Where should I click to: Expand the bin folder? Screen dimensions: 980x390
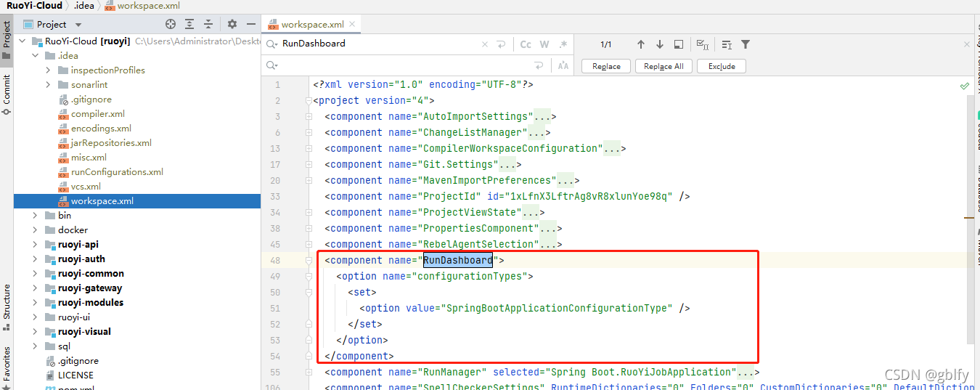[x=35, y=216]
